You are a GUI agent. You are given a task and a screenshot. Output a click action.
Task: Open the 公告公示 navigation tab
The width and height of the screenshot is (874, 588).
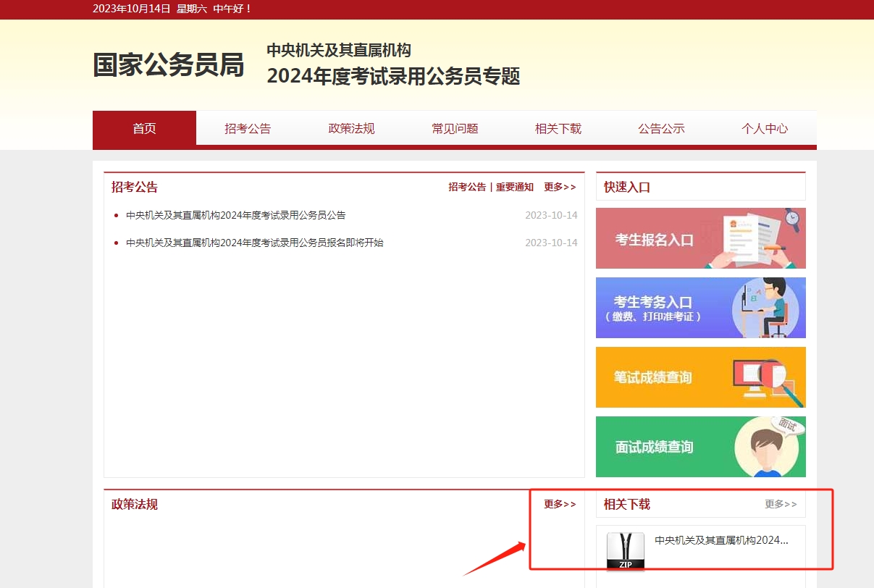click(x=661, y=129)
